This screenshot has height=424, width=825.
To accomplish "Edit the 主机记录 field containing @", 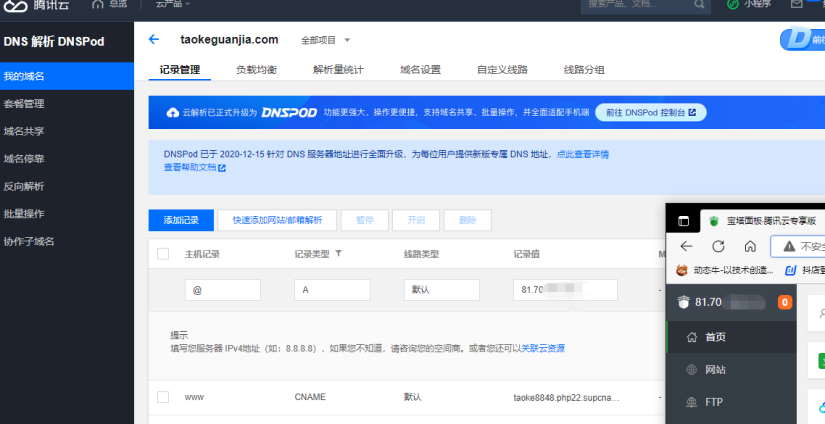I will point(223,290).
